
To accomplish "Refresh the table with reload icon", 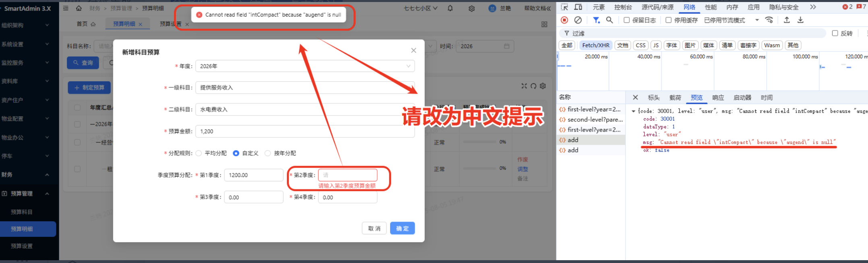I will 533,86.
